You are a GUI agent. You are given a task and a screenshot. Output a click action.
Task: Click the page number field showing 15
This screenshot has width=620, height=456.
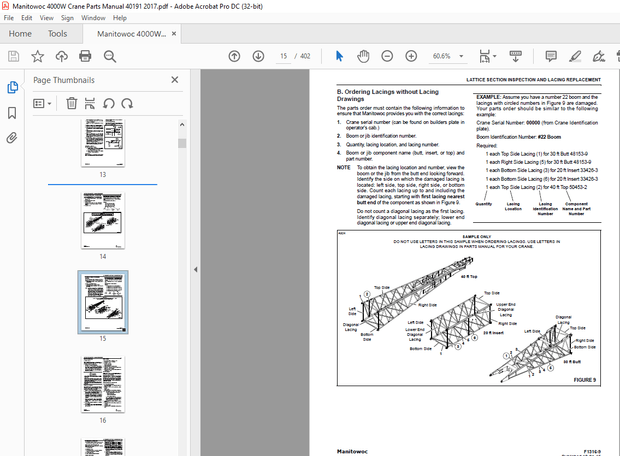coord(284,56)
